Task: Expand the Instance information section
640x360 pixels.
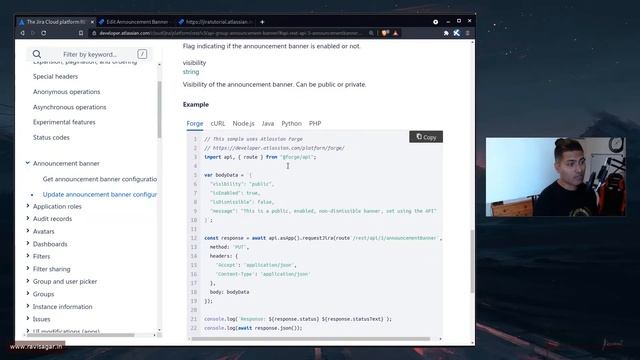Action: 28,306
